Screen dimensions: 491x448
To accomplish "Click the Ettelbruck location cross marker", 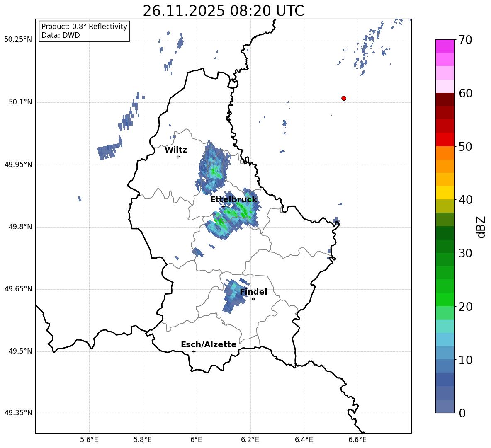I will [224, 206].
